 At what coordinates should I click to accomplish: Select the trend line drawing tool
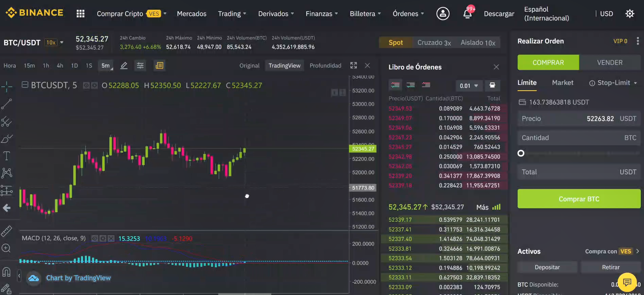6,104
